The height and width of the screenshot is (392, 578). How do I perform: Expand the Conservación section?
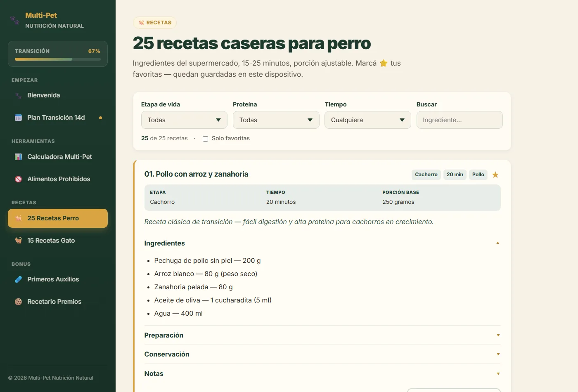click(x=322, y=354)
